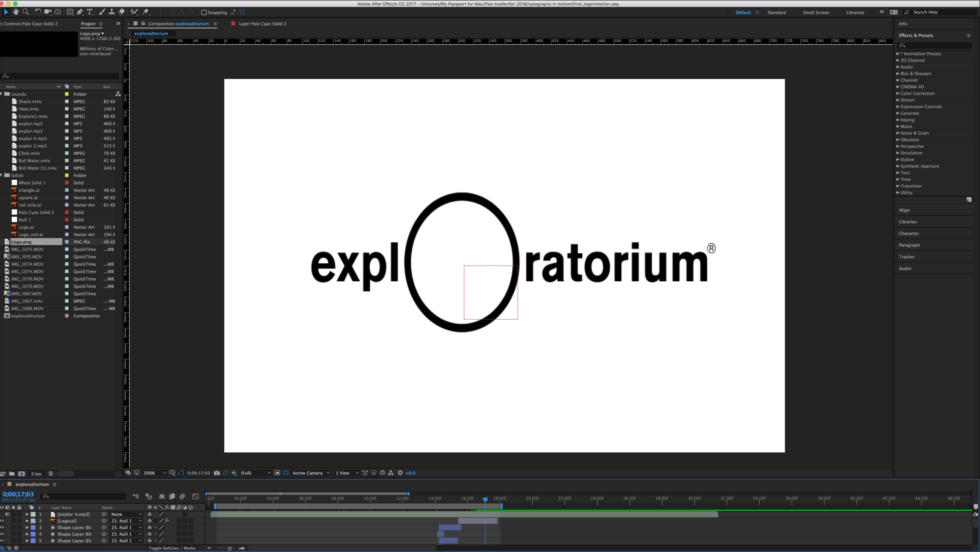The height and width of the screenshot is (552, 980).
Task: Select the Puppet Pin tool
Action: 146,12
